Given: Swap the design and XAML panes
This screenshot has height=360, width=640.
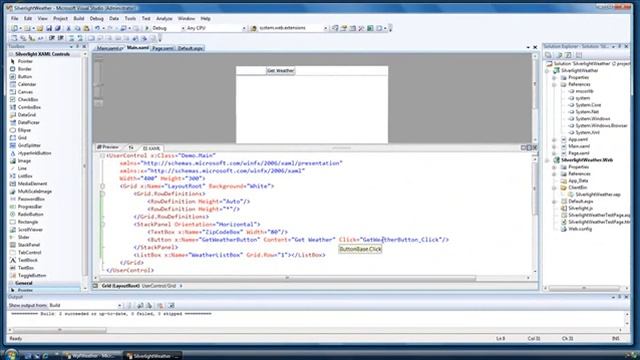Looking at the screenshot, I should tap(131, 147).
